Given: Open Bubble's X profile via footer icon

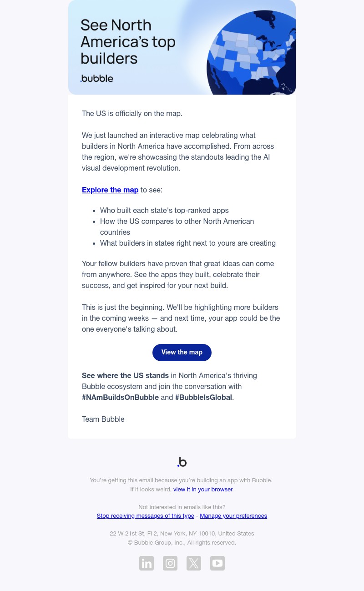Looking at the screenshot, I should pyautogui.click(x=194, y=563).
